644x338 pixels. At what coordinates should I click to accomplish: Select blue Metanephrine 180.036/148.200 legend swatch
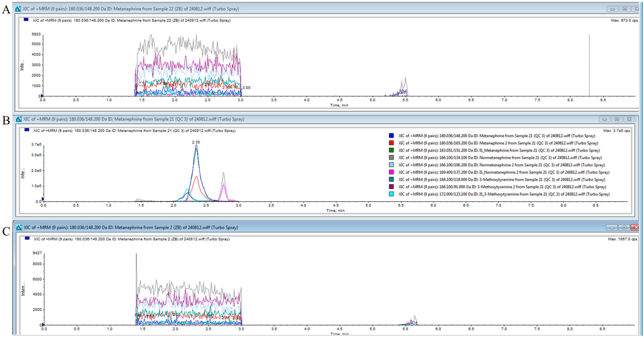tap(391, 136)
